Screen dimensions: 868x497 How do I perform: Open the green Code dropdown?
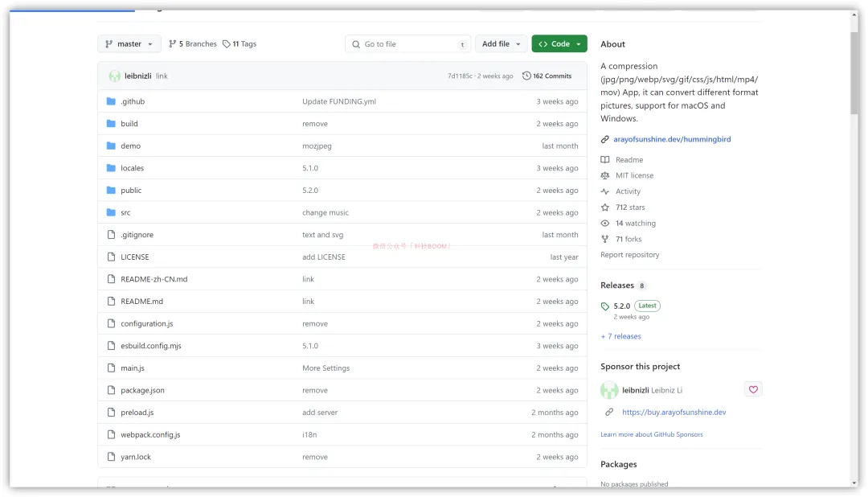[559, 43]
